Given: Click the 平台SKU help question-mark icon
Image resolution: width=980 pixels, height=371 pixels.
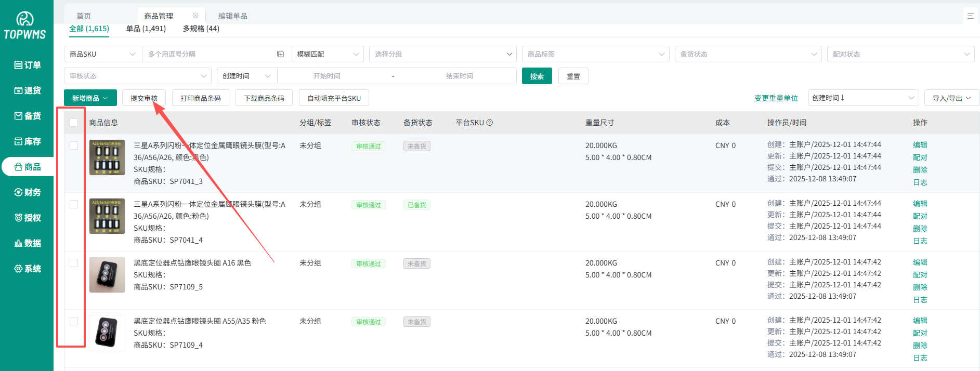Looking at the screenshot, I should coord(489,123).
